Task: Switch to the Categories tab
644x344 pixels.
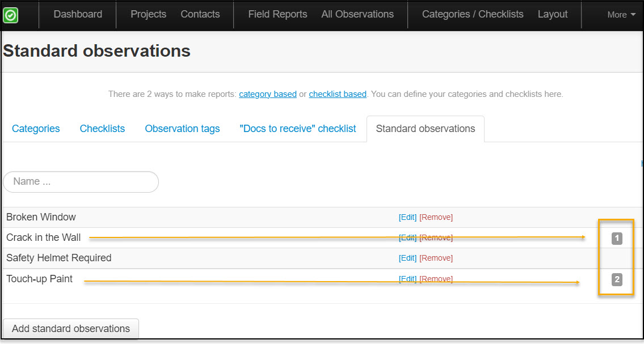Action: click(36, 129)
